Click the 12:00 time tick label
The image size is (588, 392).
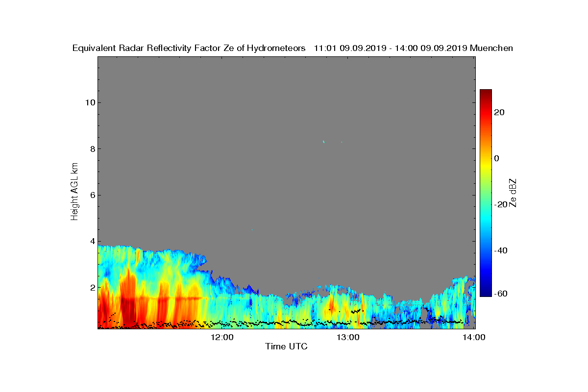tap(223, 337)
